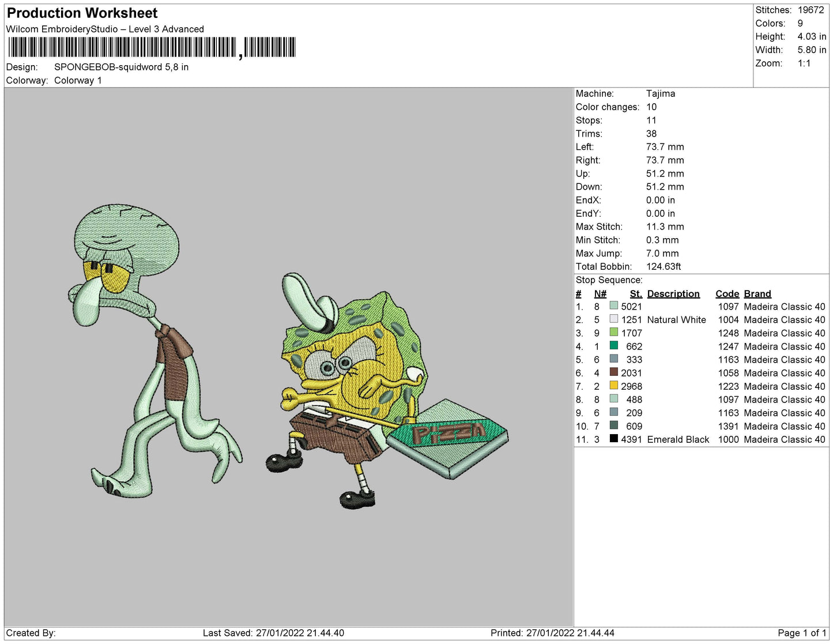Click the Width value 5.80 in
Screen dimensions: 833x644
812,50
